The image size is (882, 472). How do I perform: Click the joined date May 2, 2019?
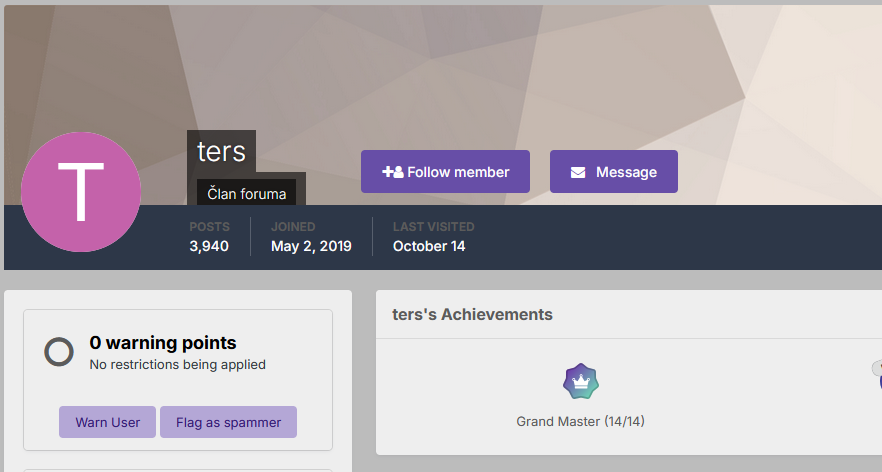pos(311,246)
